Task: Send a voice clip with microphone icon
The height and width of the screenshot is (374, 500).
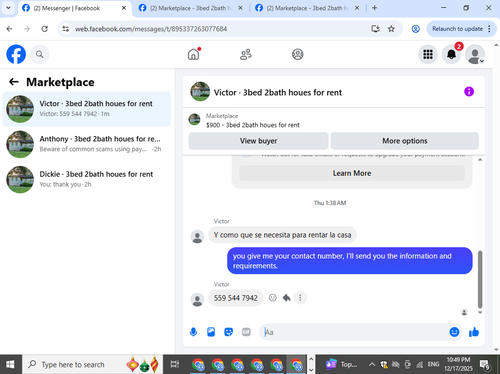Action: [x=193, y=332]
